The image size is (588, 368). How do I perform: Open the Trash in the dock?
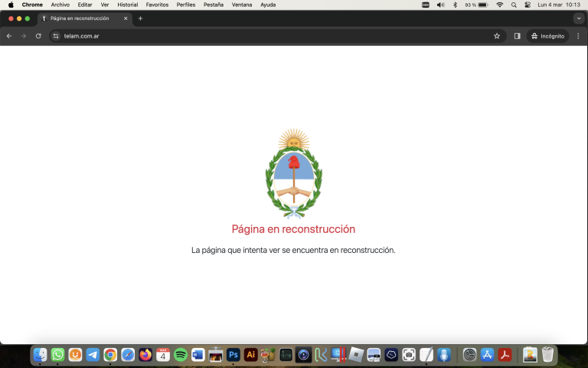click(548, 354)
